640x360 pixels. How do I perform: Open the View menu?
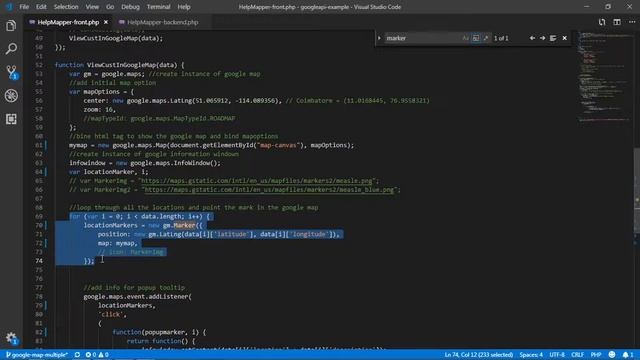(x=92, y=7)
